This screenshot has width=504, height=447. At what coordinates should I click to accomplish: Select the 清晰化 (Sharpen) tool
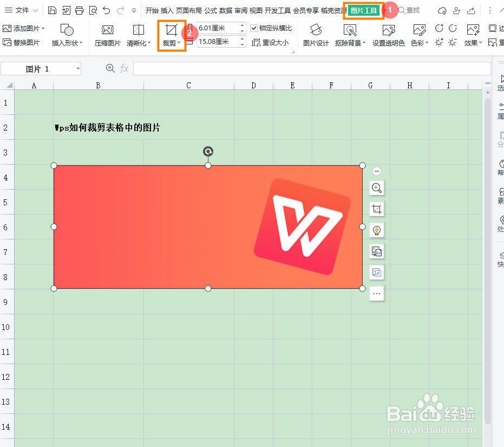tap(138, 35)
